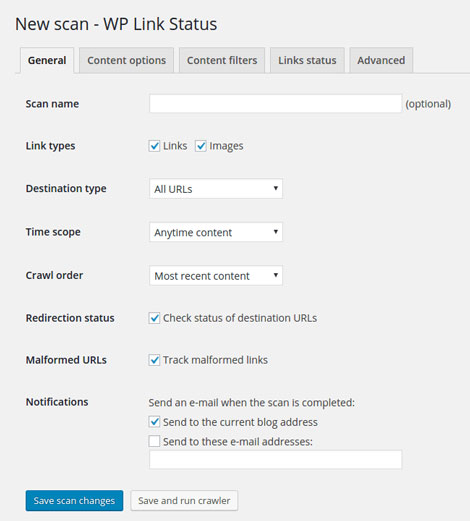Focus the Scan name input field
Viewport: 470px width, 521px height.
coord(275,104)
